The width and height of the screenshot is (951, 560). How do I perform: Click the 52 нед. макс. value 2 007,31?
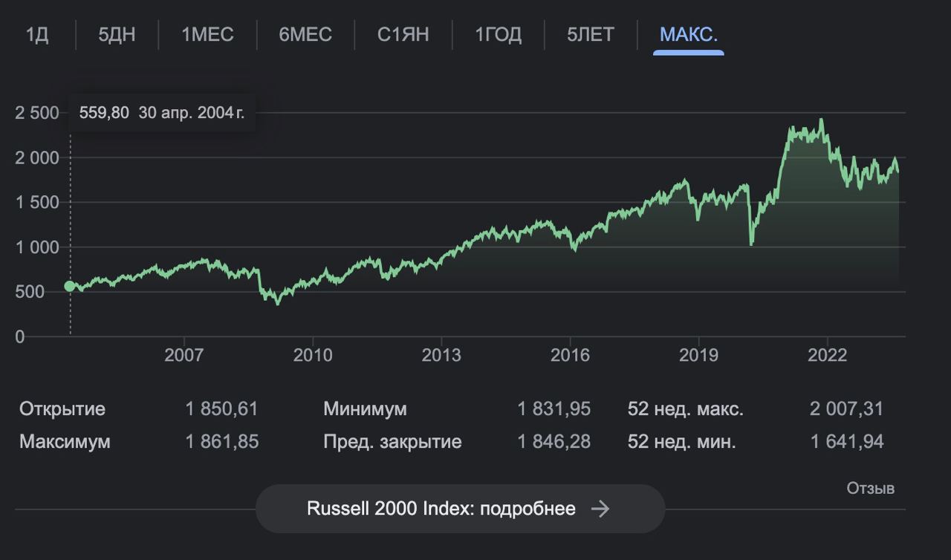[x=846, y=408]
